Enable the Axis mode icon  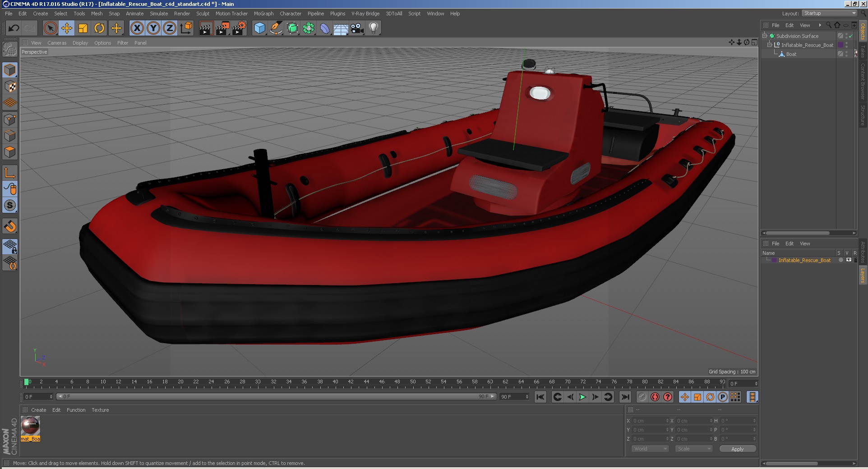(10, 172)
